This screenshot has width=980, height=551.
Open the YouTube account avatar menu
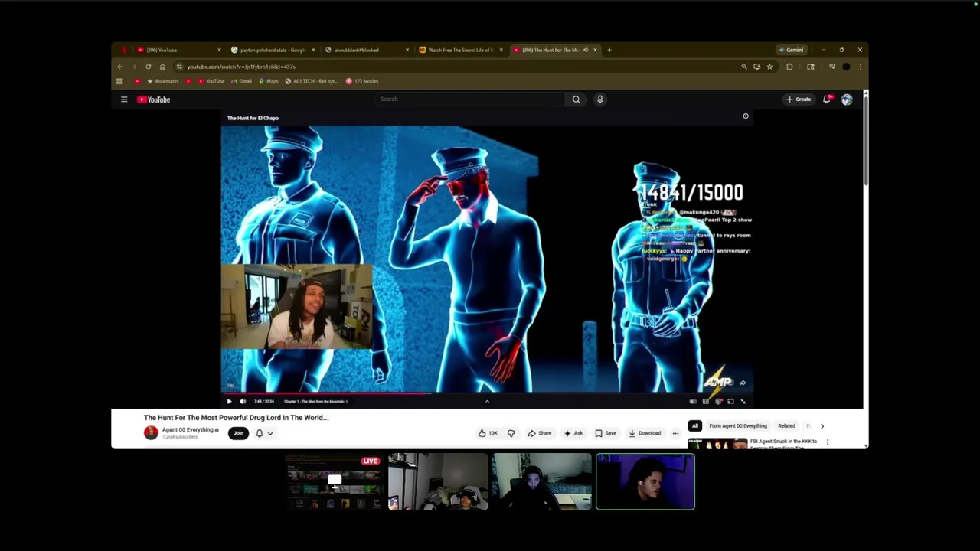[847, 99]
